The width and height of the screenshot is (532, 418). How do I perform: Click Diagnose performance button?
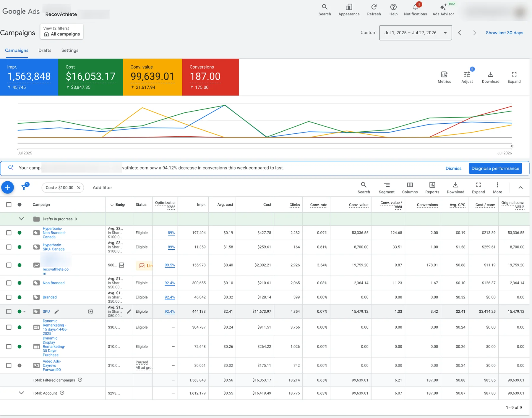pos(495,168)
